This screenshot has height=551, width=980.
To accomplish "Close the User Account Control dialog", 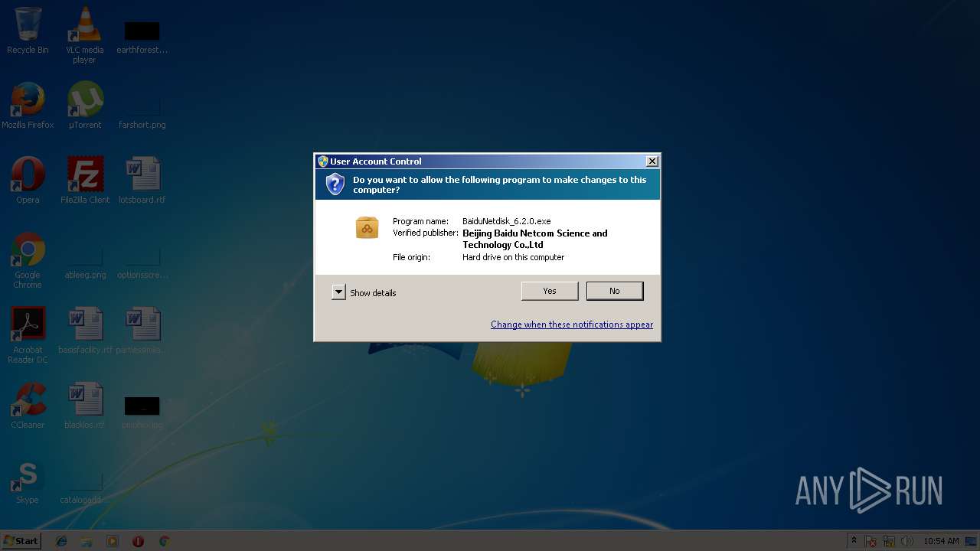I will point(652,161).
